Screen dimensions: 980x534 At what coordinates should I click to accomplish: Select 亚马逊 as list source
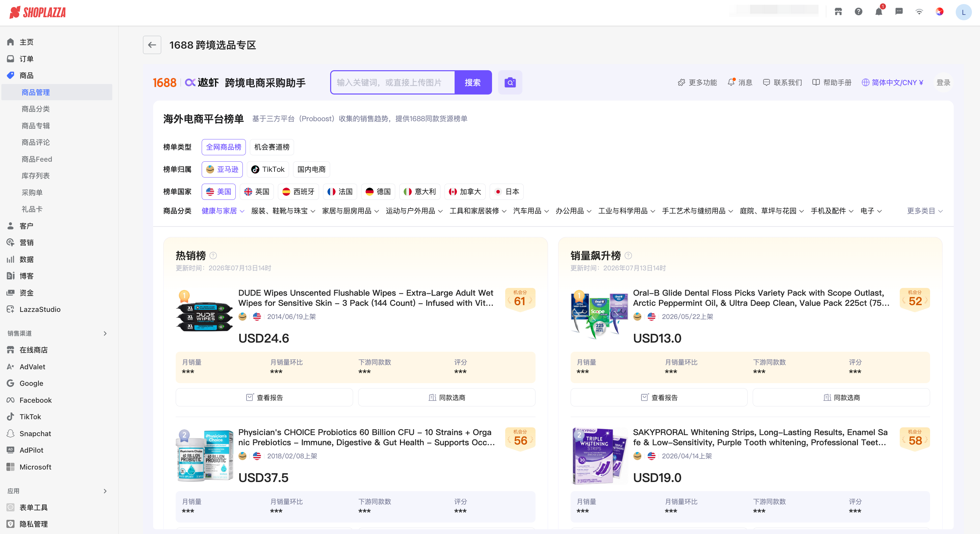point(222,169)
